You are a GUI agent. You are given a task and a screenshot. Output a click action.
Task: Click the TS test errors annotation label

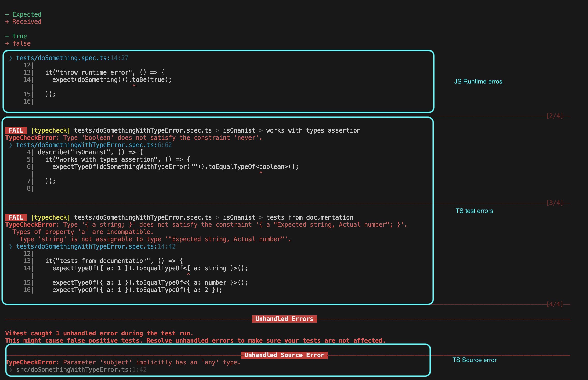(x=474, y=211)
